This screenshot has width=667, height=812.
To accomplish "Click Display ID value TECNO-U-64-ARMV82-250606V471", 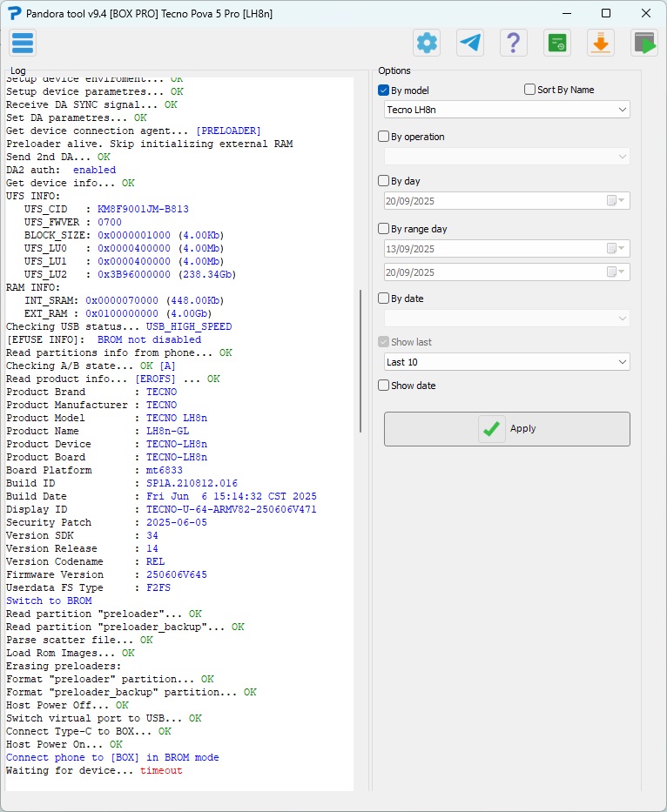I will point(231,509).
